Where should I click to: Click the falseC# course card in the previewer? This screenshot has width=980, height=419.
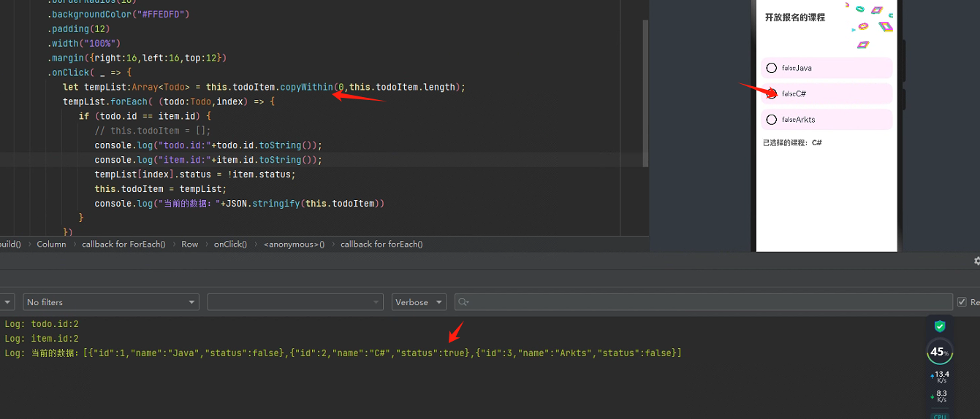(827, 93)
